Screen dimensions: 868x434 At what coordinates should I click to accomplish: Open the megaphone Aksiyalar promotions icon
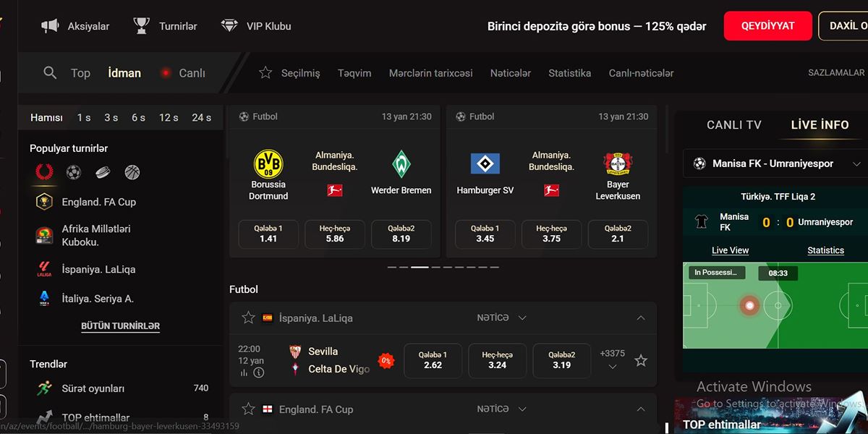click(x=50, y=26)
